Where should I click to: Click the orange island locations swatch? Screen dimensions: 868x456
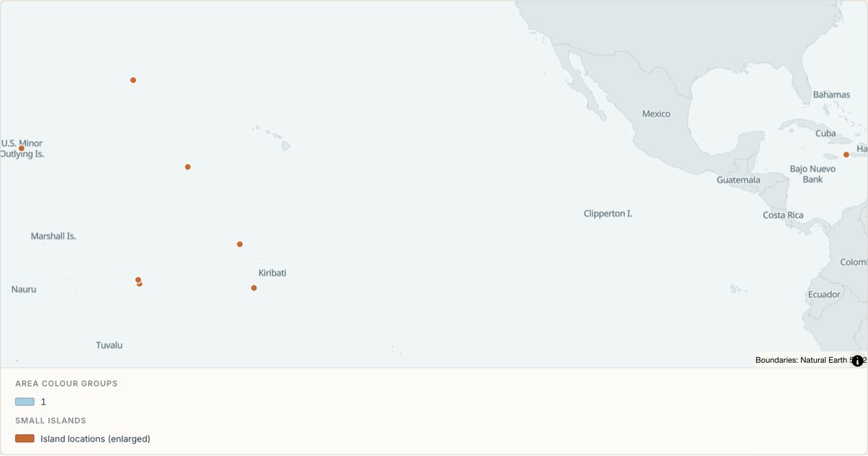click(25, 439)
